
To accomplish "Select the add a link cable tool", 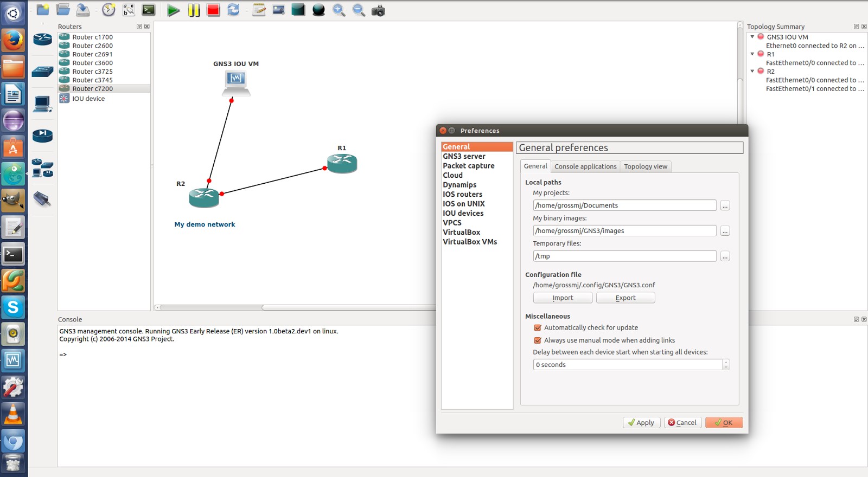I will click(42, 199).
